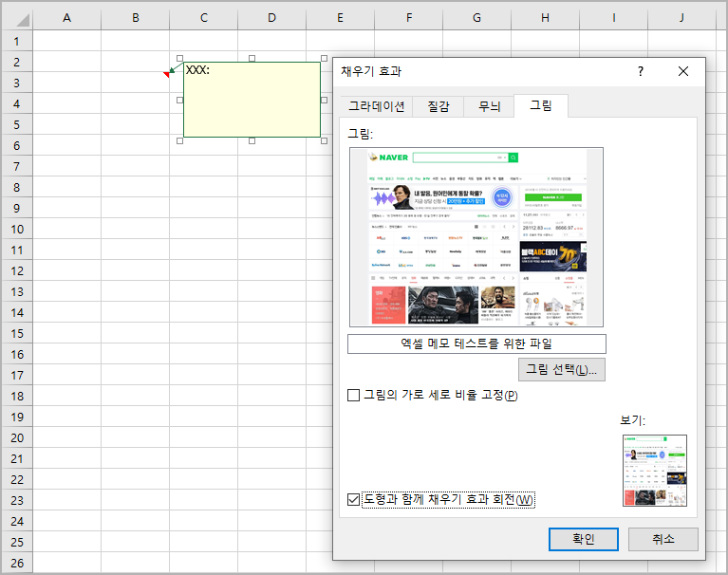The height and width of the screenshot is (575, 728).
Task: Select row 20 header
Action: (17, 437)
